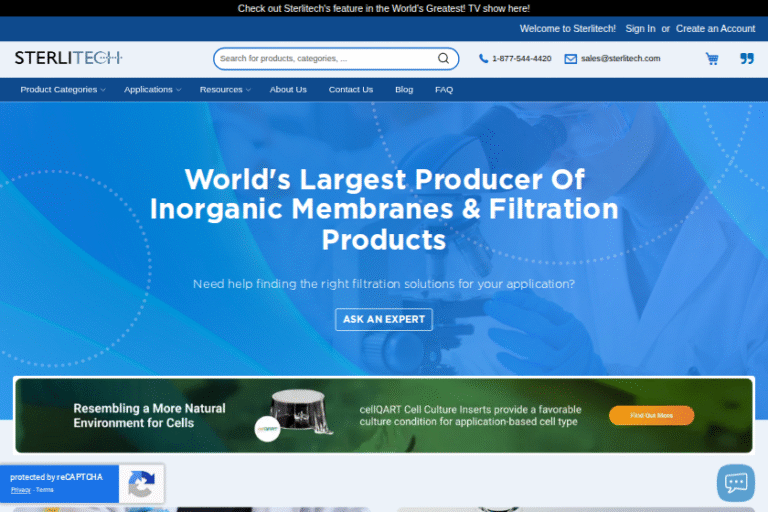
Task: Open the Create an Account link
Action: click(715, 29)
